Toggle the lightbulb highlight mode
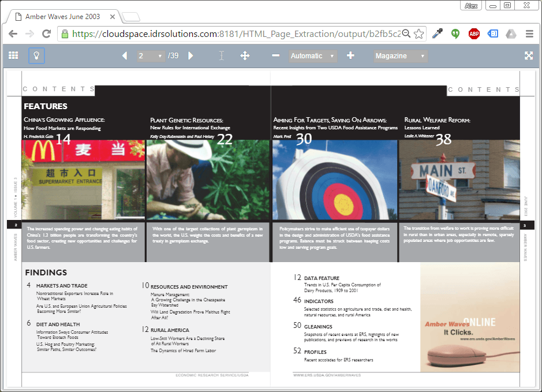Viewport: 542px width, 392px height. tap(35, 55)
